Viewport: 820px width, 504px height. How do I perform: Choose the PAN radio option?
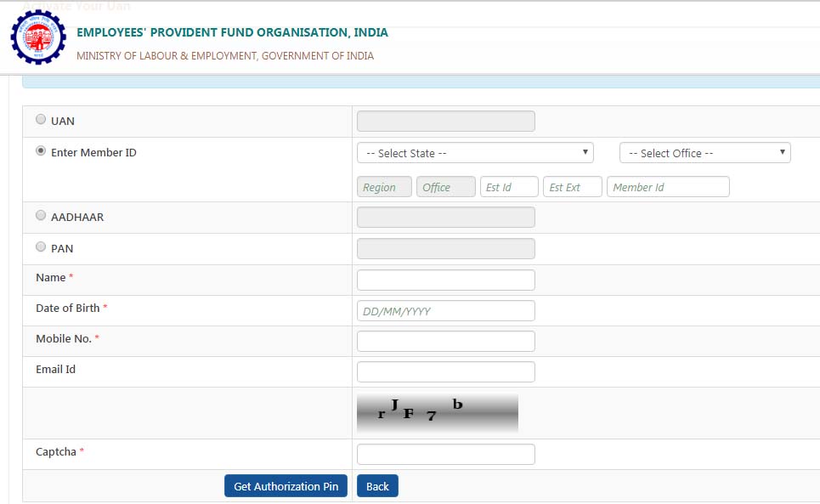(41, 246)
